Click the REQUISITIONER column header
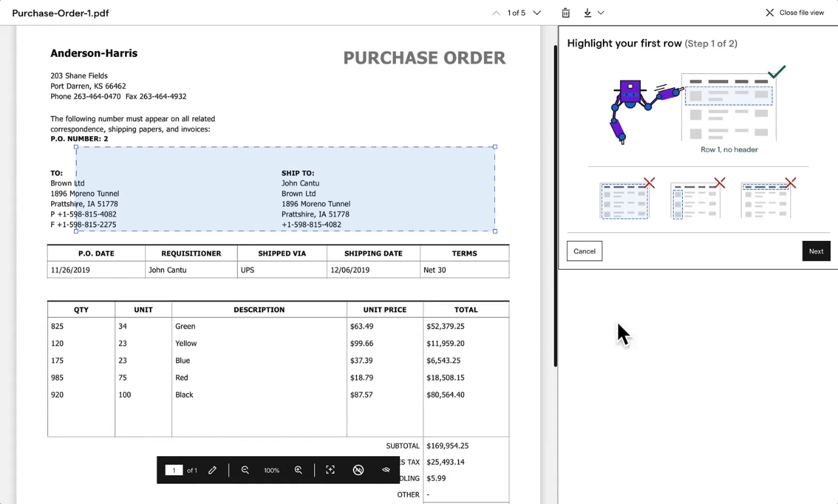Viewport: 838px width, 504px height. pos(191,253)
